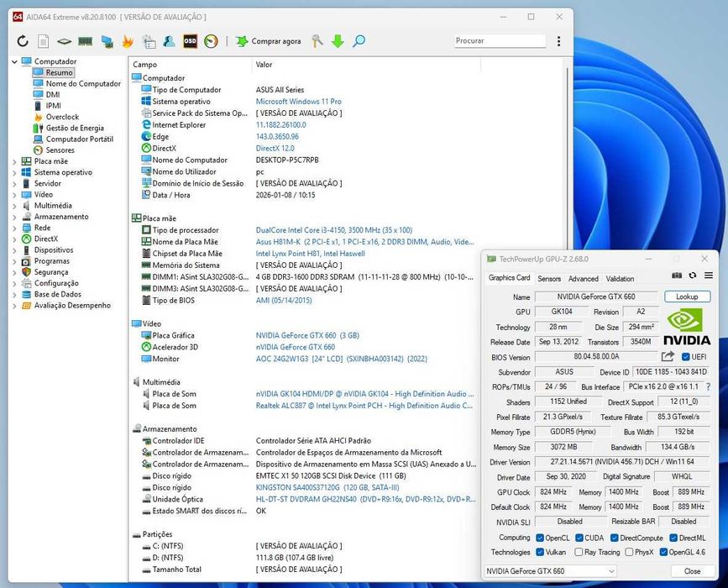Open the report page icon in toolbar
Viewport: 728px width, 588px height.
(43, 41)
